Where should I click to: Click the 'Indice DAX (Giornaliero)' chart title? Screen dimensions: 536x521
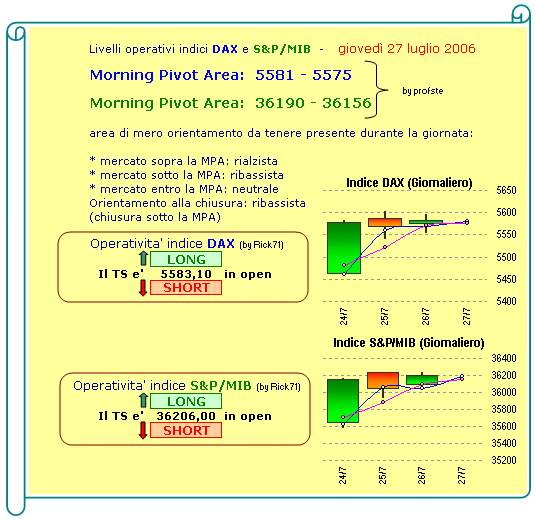point(409,183)
